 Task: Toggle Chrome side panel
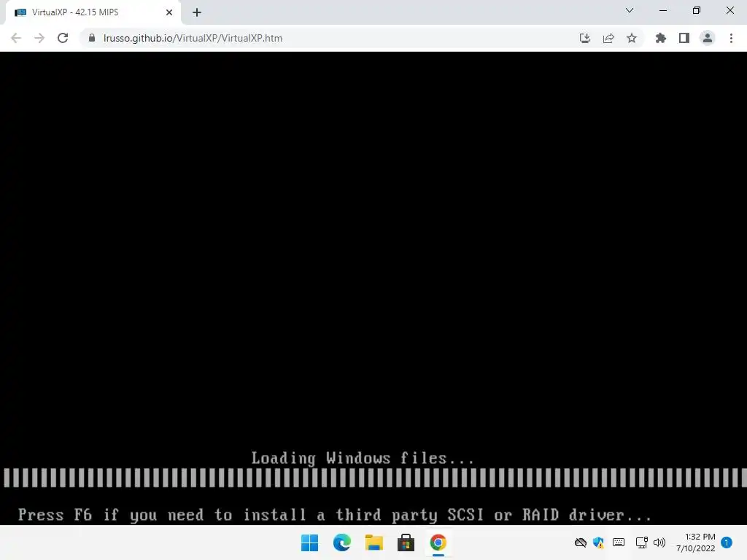(x=684, y=38)
